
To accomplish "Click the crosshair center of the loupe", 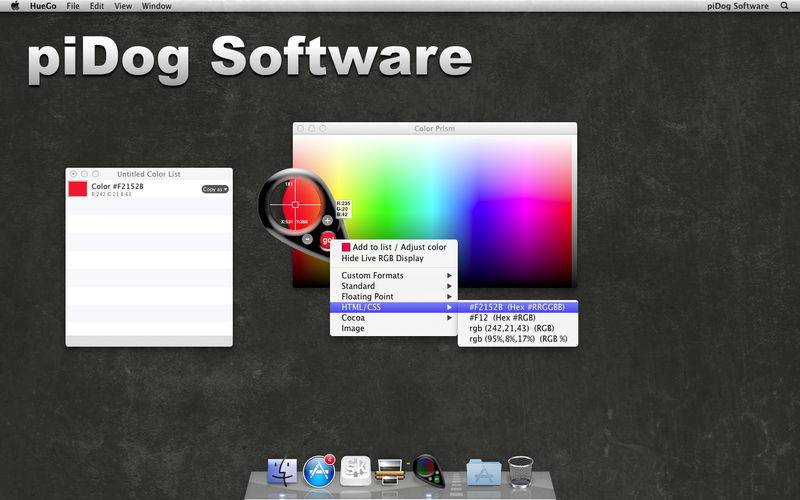I will pos(295,204).
